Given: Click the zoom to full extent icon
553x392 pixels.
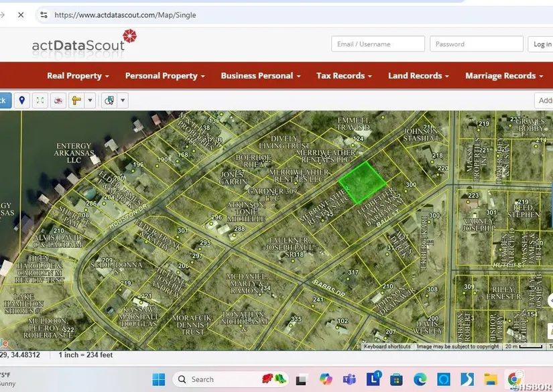Looking at the screenshot, I should tap(40, 101).
